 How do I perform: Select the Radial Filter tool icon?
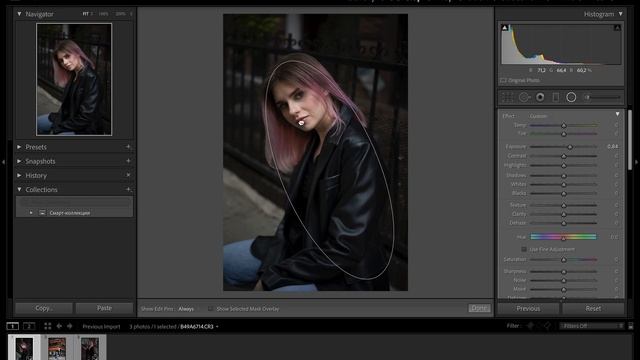click(x=571, y=97)
